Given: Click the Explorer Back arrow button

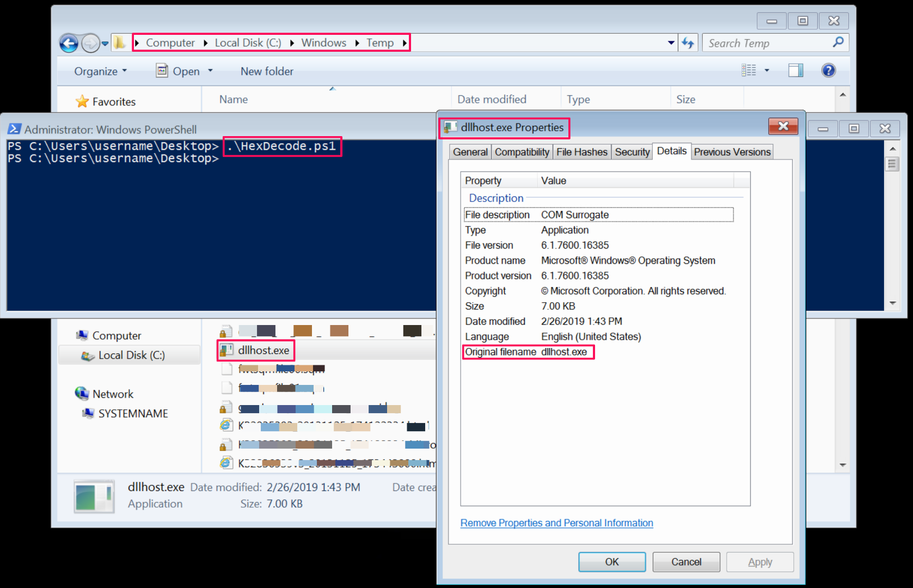Looking at the screenshot, I should point(69,43).
